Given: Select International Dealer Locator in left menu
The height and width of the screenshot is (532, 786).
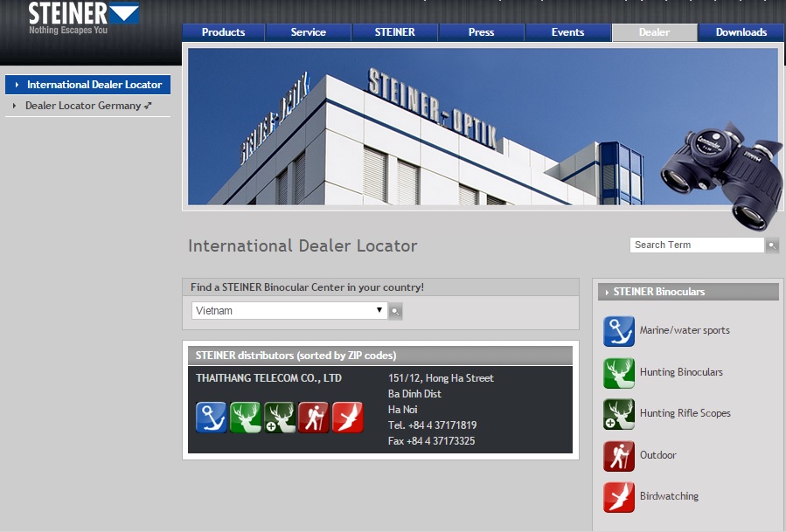Looking at the screenshot, I should pyautogui.click(x=87, y=85).
